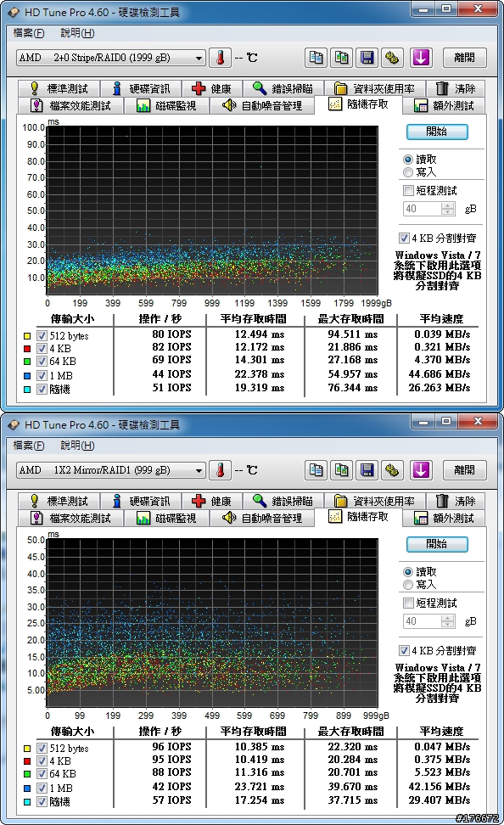504x825 pixels.
Task: Uncheck 512 bytes checkbox in bottom RAID1 window
Action: (42, 748)
